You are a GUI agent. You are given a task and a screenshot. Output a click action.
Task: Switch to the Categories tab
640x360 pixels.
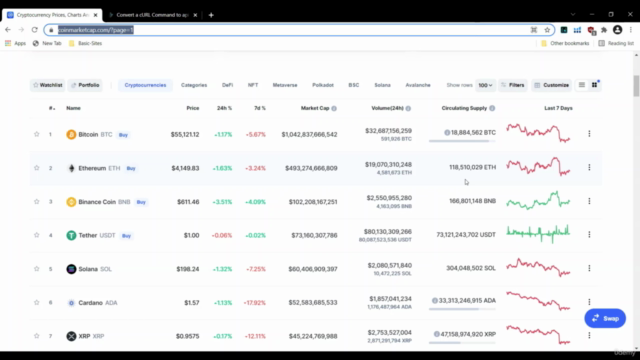[x=194, y=85]
